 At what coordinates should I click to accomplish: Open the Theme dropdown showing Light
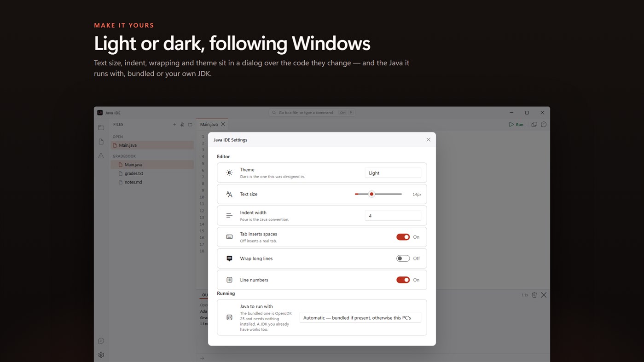(393, 173)
